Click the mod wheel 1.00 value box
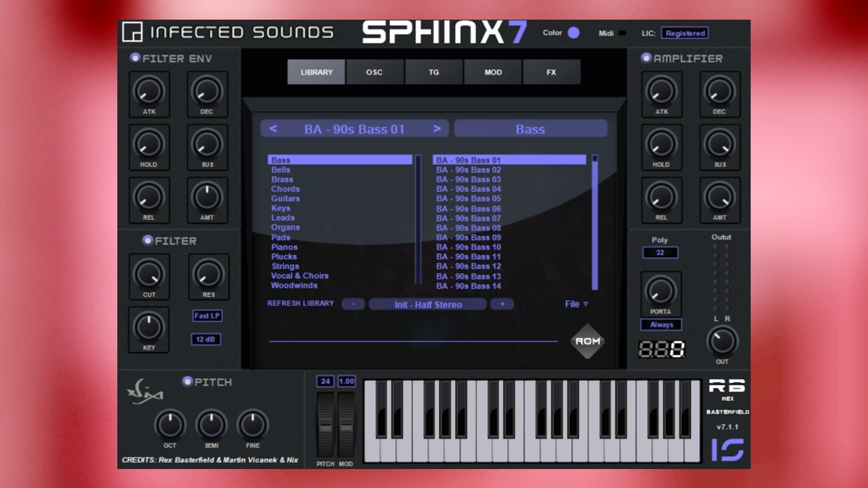The height and width of the screenshot is (488, 868). (x=347, y=382)
